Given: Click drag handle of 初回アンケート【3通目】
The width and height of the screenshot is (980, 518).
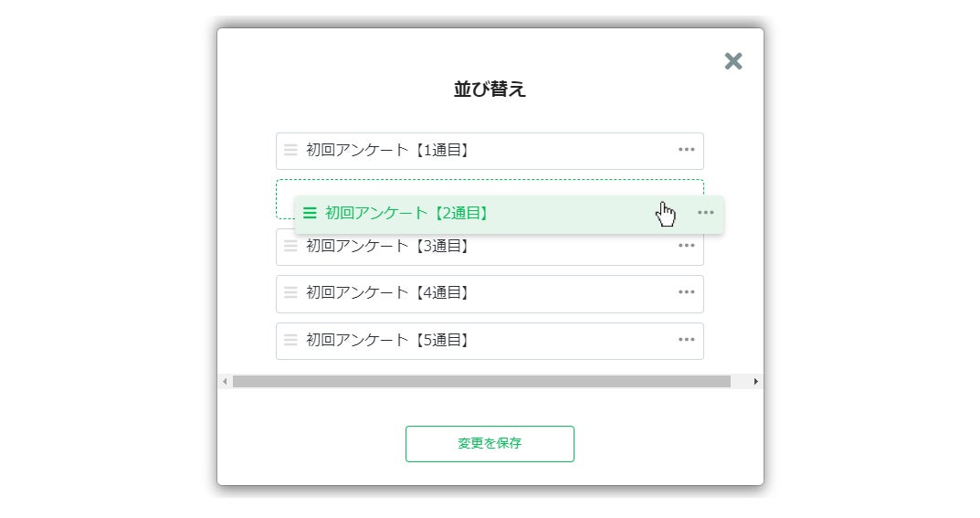Looking at the screenshot, I should click(290, 247).
